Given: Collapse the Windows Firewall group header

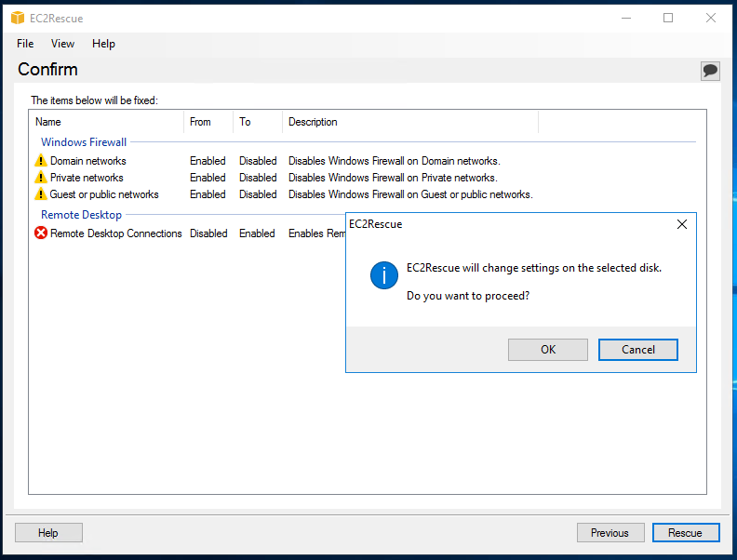Looking at the screenshot, I should (x=84, y=142).
